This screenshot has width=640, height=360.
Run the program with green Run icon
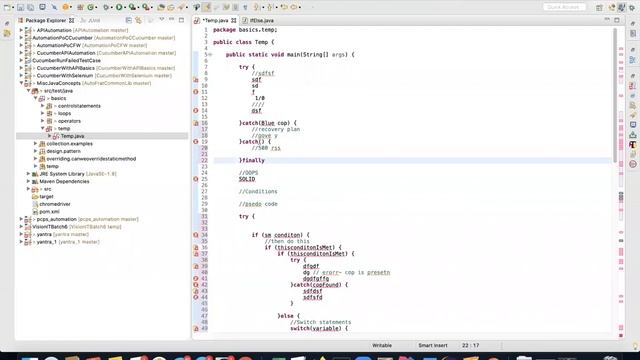point(119,7)
